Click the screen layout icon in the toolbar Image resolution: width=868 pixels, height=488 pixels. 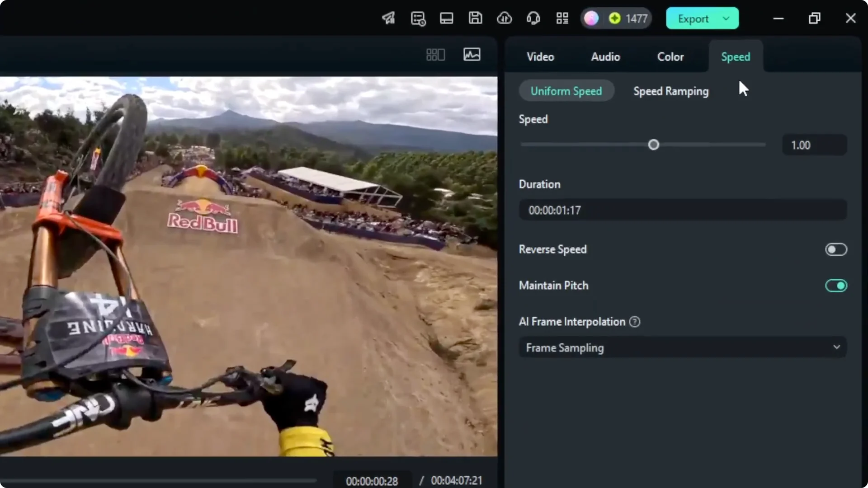(446, 18)
